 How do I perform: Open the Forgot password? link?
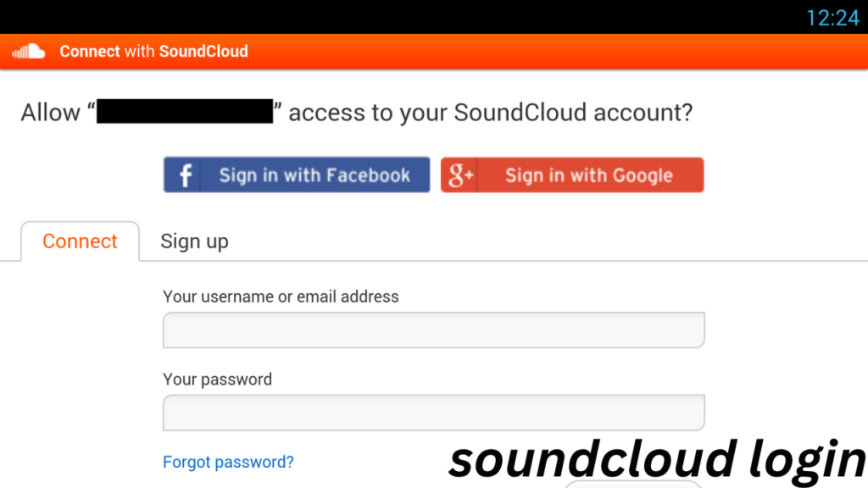[x=228, y=462]
